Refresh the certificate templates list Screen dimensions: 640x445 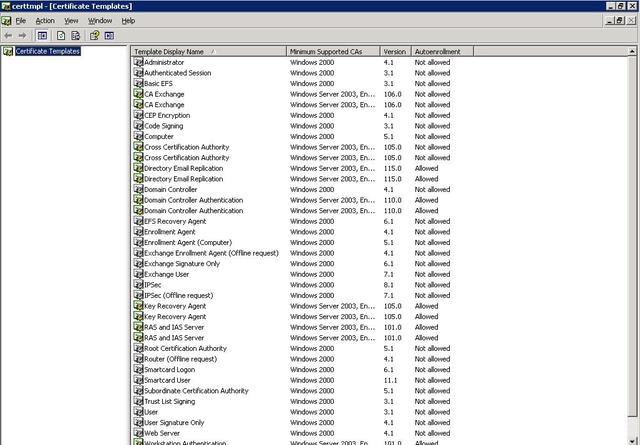pos(61,36)
